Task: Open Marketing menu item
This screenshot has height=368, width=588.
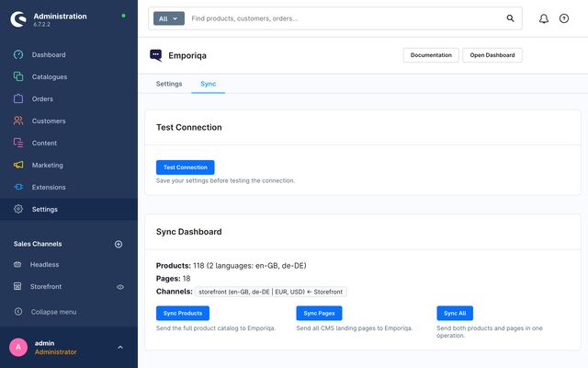Action: point(47,166)
